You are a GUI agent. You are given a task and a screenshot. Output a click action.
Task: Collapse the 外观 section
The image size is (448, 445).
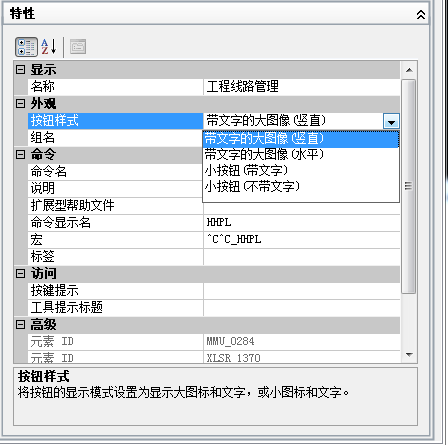point(20,104)
